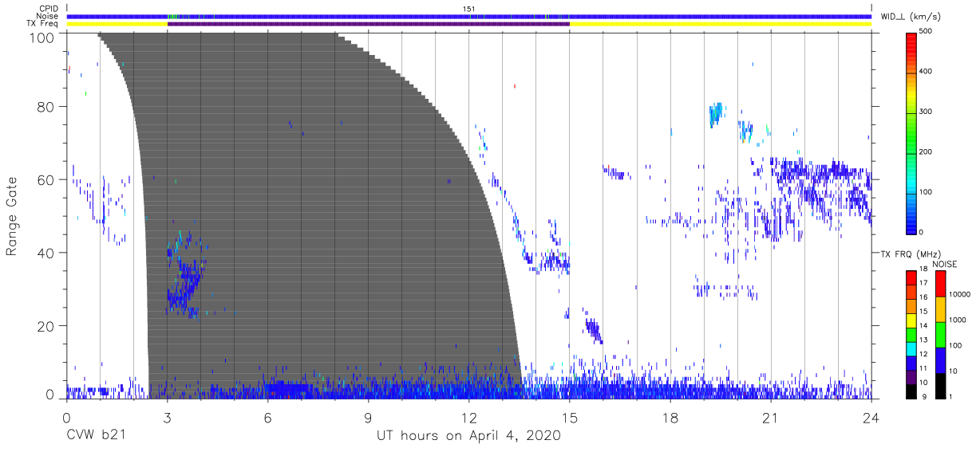This screenshot has width=980, height=452.
Task: Click the 24 tick on UT hours axis
Action: (x=871, y=417)
